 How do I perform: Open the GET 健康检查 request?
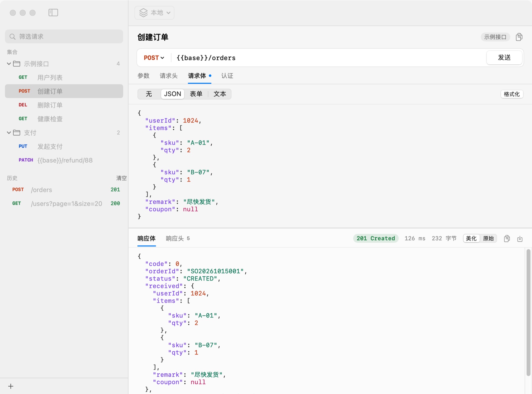pyautogui.click(x=64, y=119)
